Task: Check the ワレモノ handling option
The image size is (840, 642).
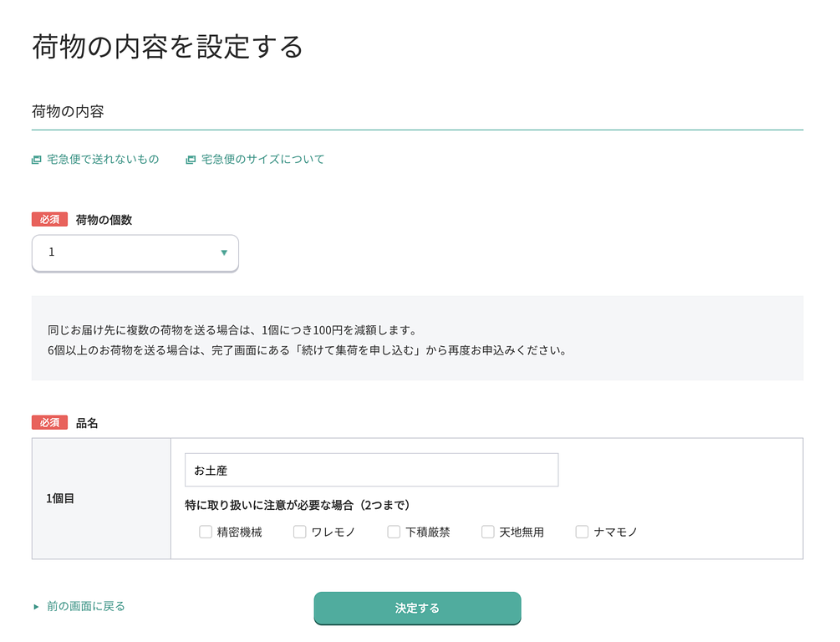Action: 299,531
